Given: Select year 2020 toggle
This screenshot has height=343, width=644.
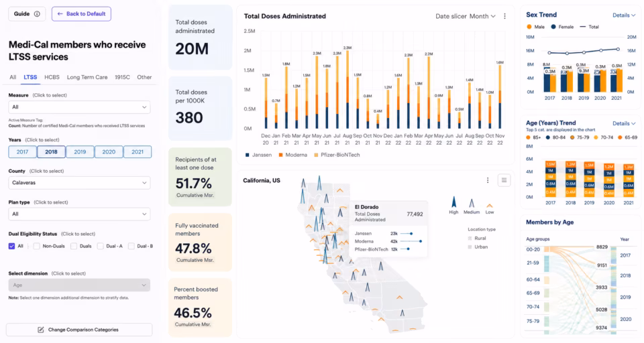Looking at the screenshot, I should (x=109, y=152).
